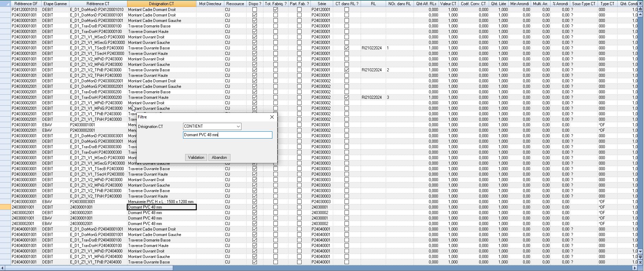Toggle Dispo checkbox for Menuiserie PVC row
644x271 pixels.
click(x=255, y=202)
